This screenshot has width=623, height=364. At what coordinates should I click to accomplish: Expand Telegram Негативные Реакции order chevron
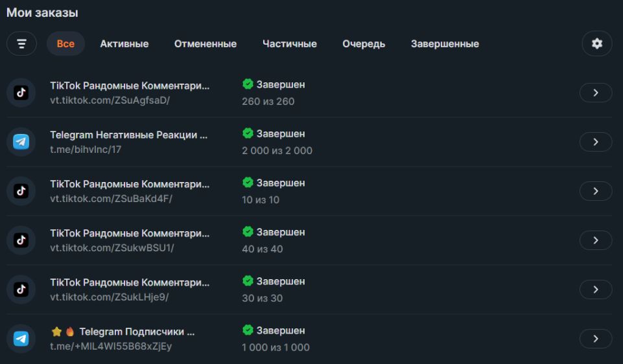point(595,142)
